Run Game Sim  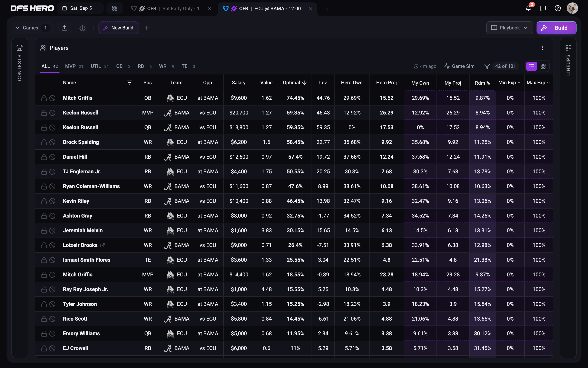[459, 66]
